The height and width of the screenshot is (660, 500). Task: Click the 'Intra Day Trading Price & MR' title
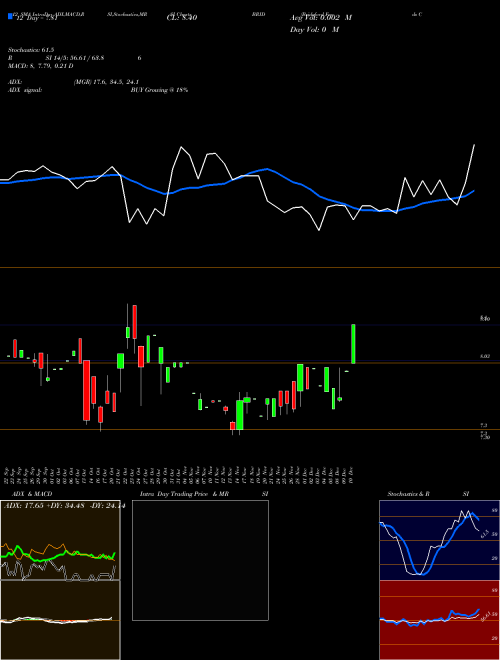pos(184,494)
